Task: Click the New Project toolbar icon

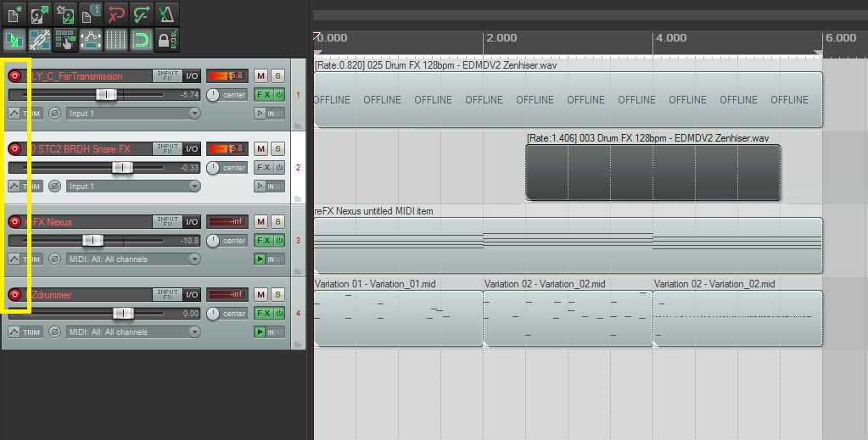Action: [14, 14]
